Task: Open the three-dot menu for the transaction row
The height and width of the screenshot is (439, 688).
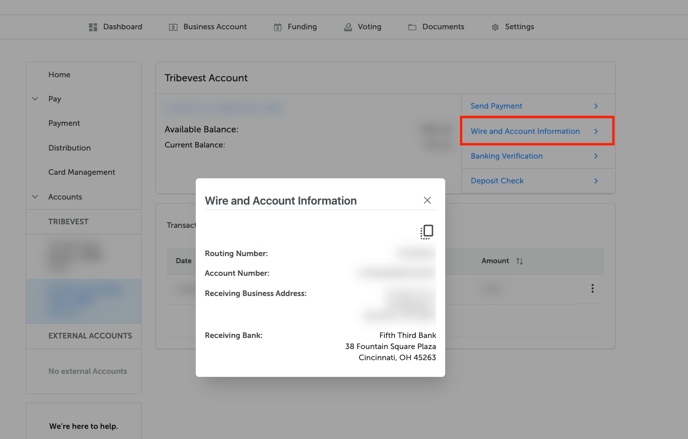Action: tap(592, 288)
